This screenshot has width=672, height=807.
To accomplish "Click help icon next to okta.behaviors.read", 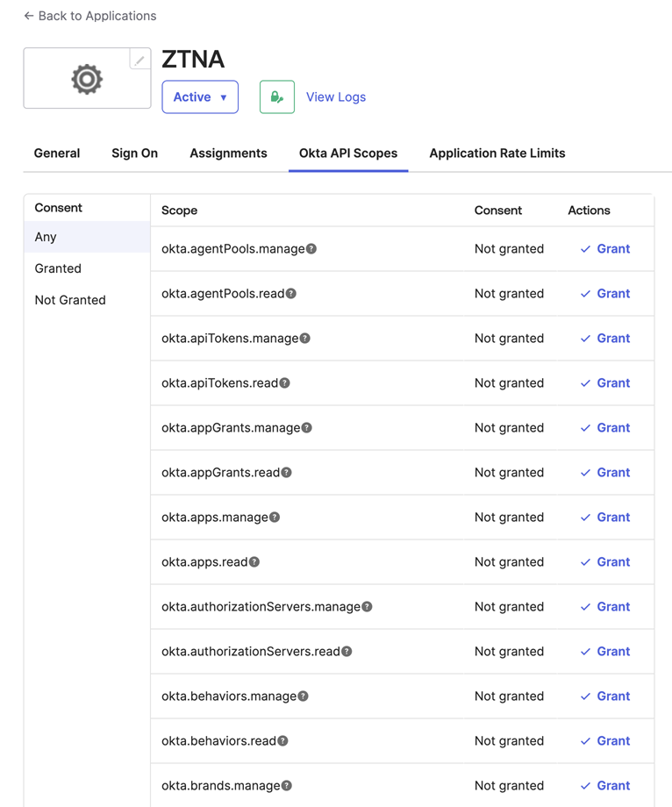I will tap(282, 741).
